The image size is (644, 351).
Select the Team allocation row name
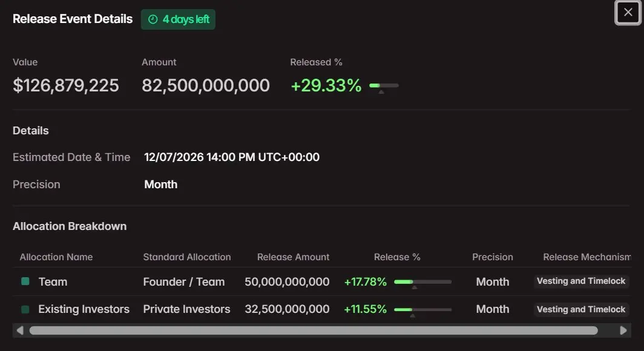(53, 281)
